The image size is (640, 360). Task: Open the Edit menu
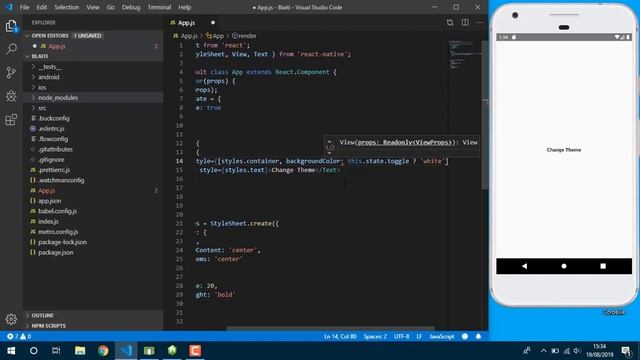point(41,7)
